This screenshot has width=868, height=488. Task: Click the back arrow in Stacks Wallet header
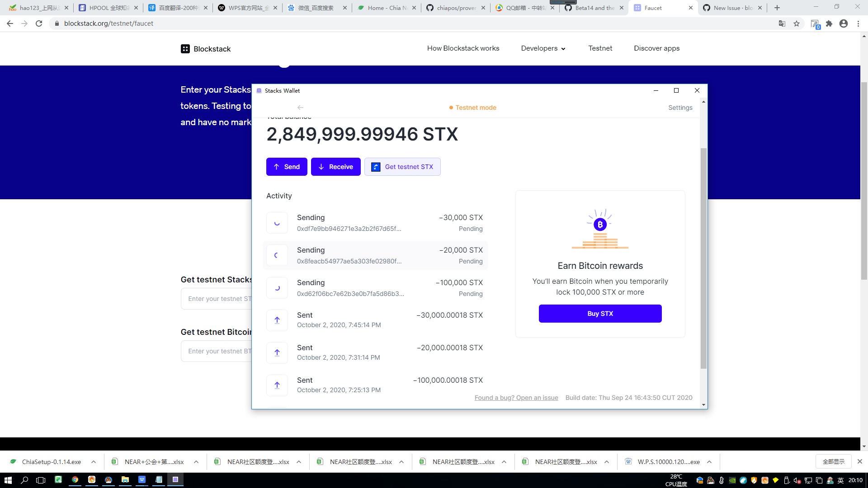(x=300, y=108)
